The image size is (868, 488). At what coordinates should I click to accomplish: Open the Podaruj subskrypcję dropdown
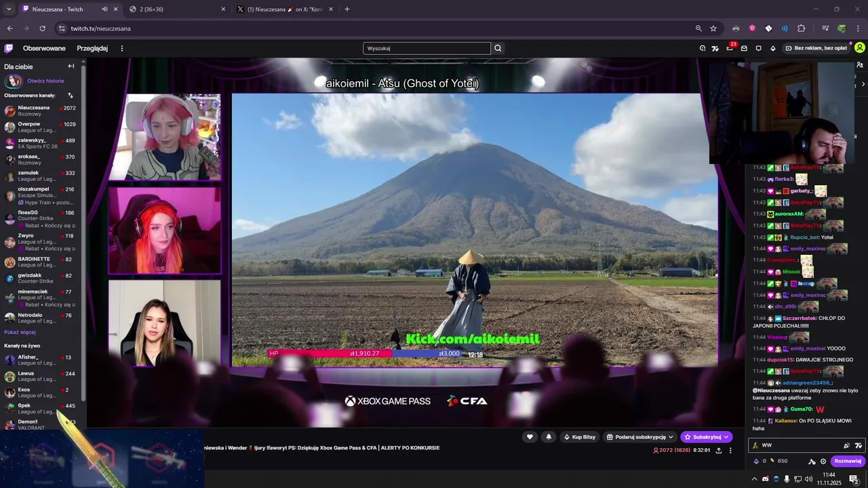click(x=639, y=437)
